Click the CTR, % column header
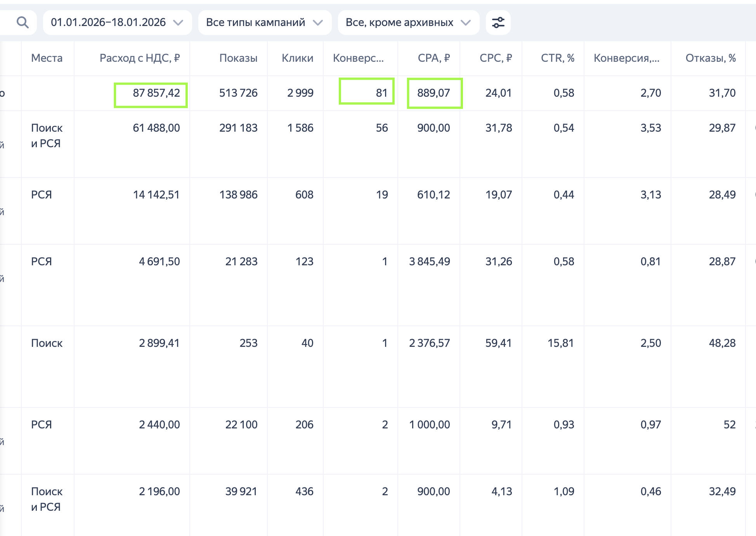The image size is (756, 536). pos(557,58)
